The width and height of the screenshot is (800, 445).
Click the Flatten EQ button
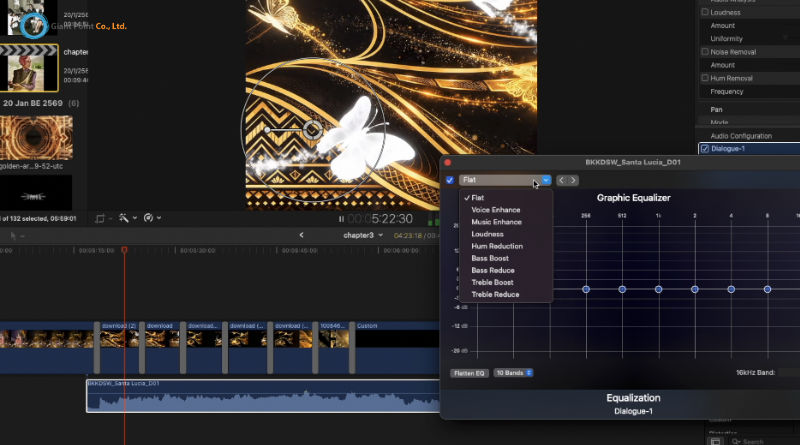point(469,372)
